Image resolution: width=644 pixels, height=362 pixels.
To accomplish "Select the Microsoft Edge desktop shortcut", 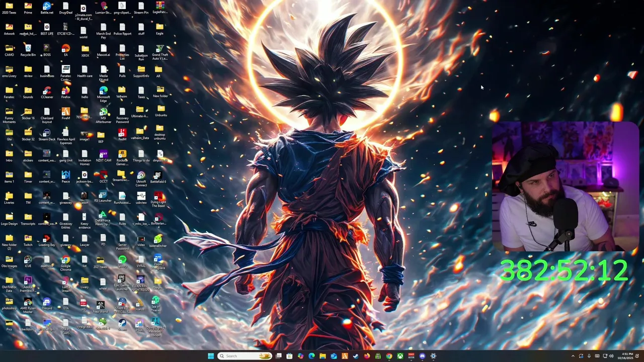I will (103, 94).
